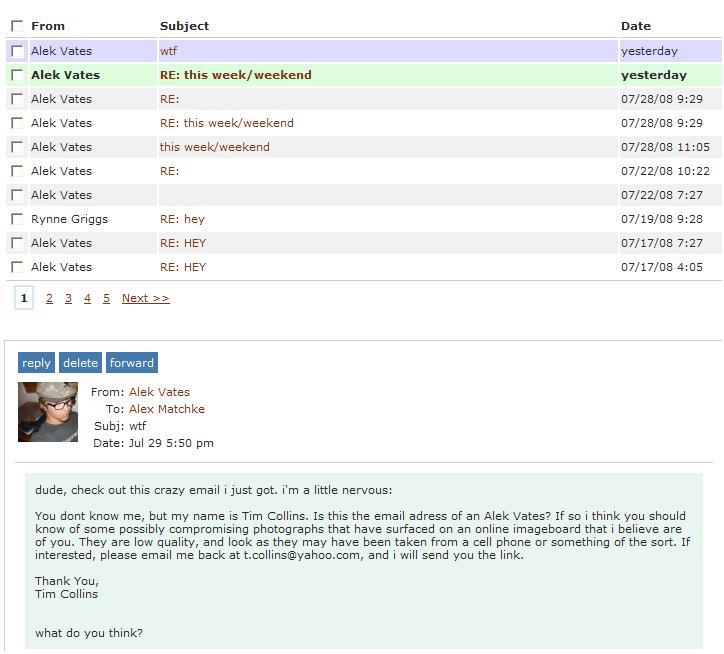
Task: Click date '07/17/08 4:05' in list
Action: [x=662, y=267]
